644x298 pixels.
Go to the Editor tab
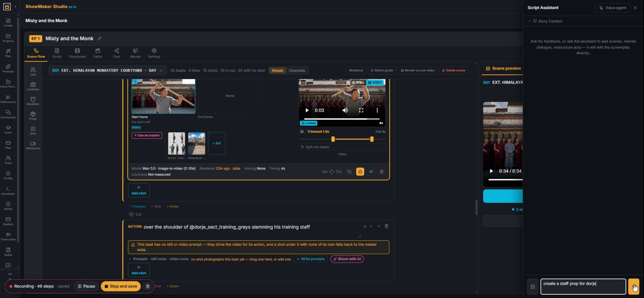98,53
